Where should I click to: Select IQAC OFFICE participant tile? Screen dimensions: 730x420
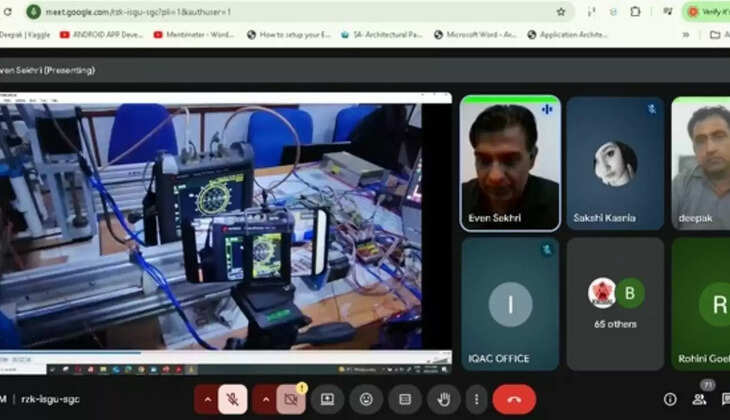(510, 304)
